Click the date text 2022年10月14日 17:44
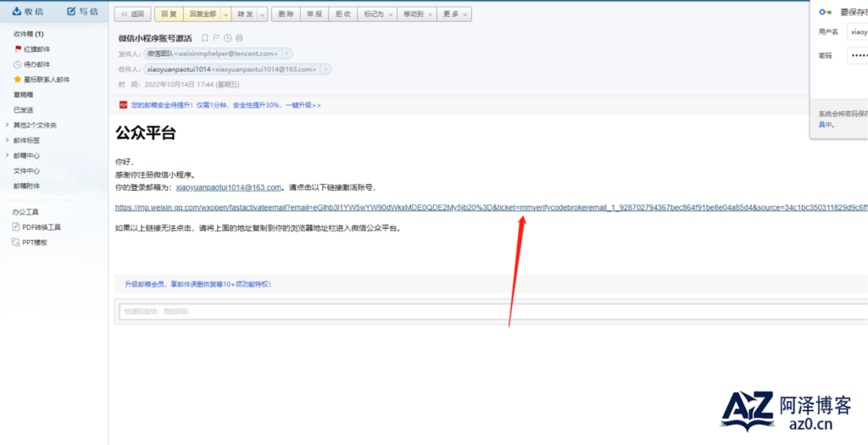Image resolution: width=868 pixels, height=445 pixels. point(178,85)
